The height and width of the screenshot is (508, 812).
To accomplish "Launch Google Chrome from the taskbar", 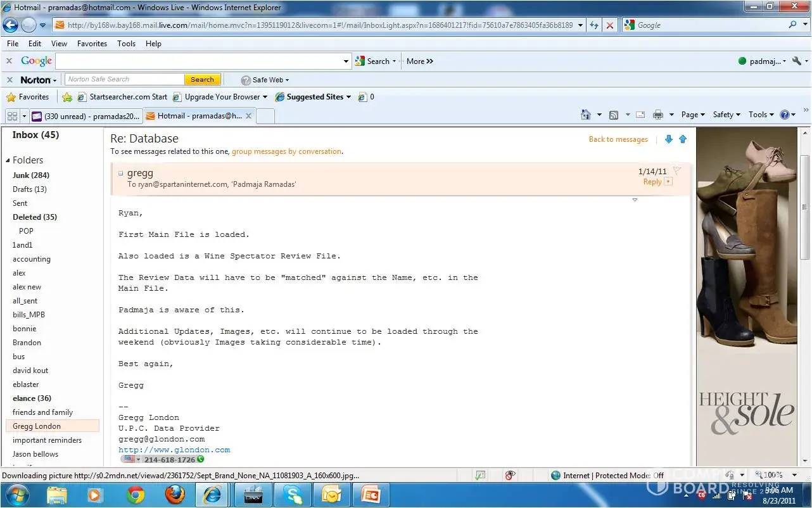I will (136, 494).
